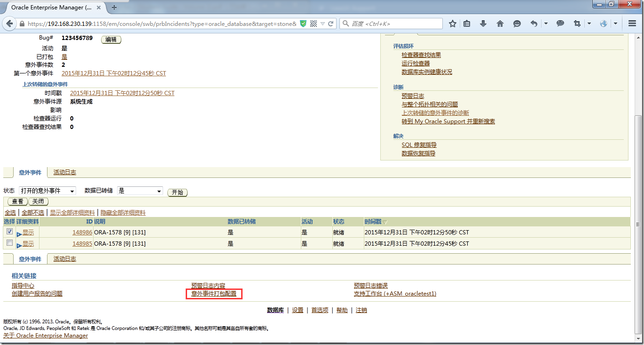Click 显示全部详细资料 link
The height and width of the screenshot is (345, 644).
(x=72, y=213)
